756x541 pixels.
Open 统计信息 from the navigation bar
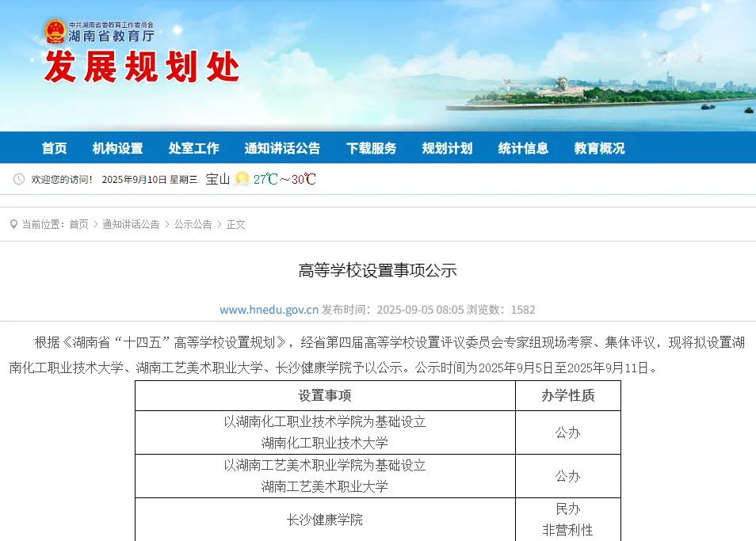pos(523,148)
